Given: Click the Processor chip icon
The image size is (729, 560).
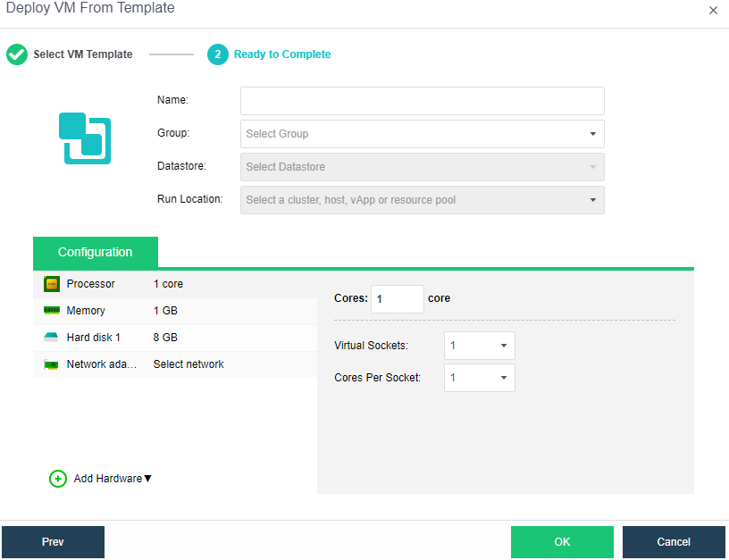Looking at the screenshot, I should click(x=52, y=284).
